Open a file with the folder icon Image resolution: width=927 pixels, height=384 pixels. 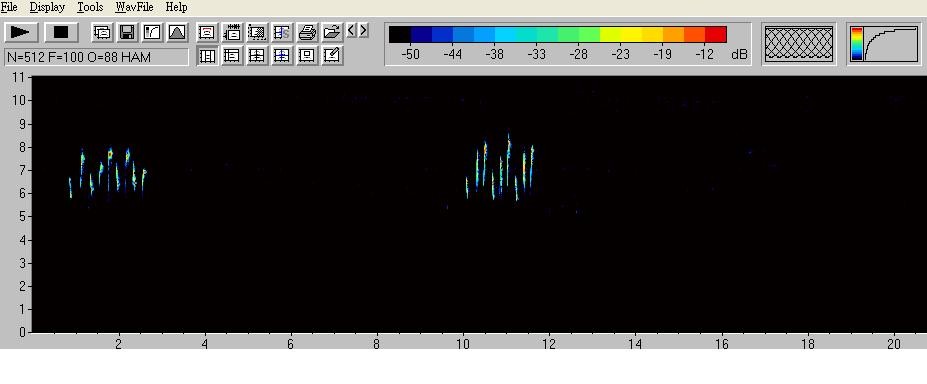[x=332, y=32]
